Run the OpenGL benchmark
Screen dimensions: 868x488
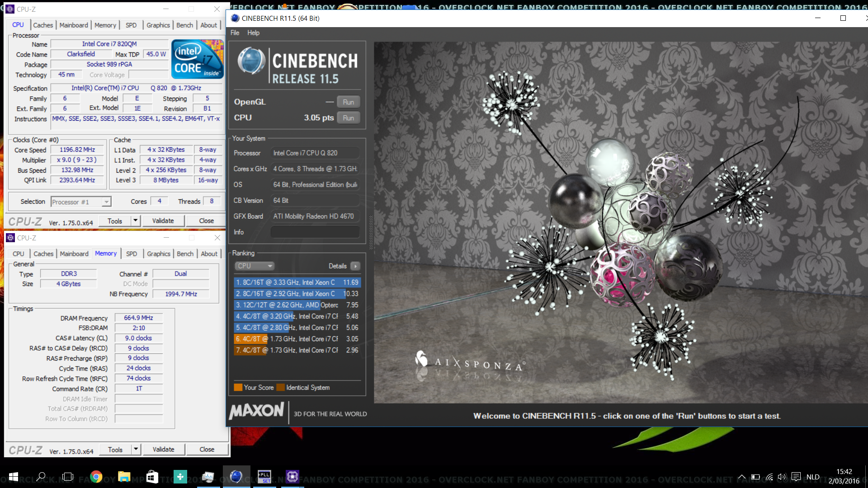click(349, 102)
